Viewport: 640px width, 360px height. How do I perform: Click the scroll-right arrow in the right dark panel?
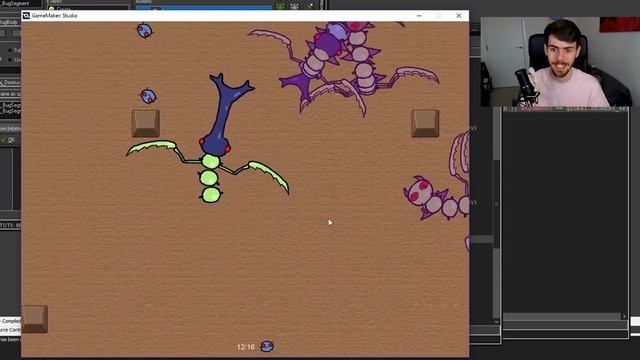[x=624, y=316]
